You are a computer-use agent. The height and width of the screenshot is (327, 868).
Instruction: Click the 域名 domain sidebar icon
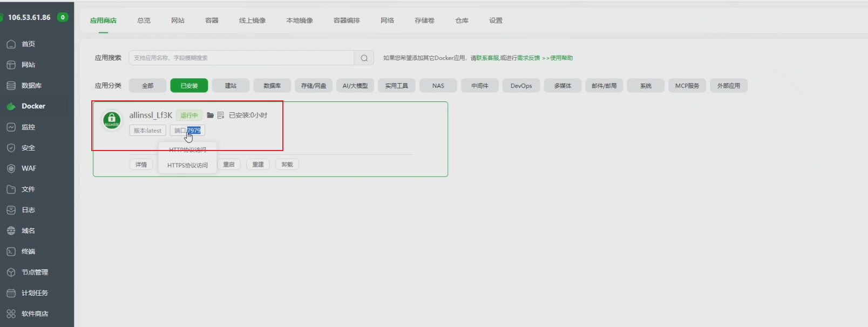(11, 231)
